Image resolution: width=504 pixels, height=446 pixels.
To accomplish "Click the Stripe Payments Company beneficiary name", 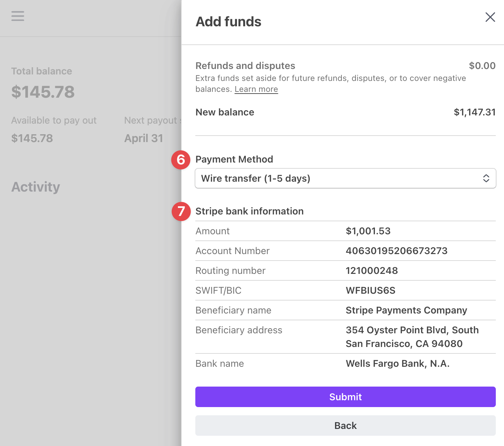I will 406,310.
